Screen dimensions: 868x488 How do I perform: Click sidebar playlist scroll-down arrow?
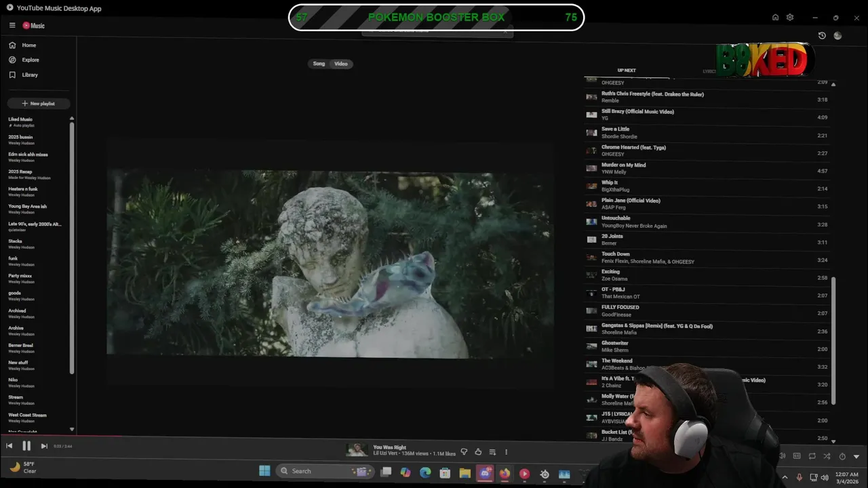click(72, 429)
